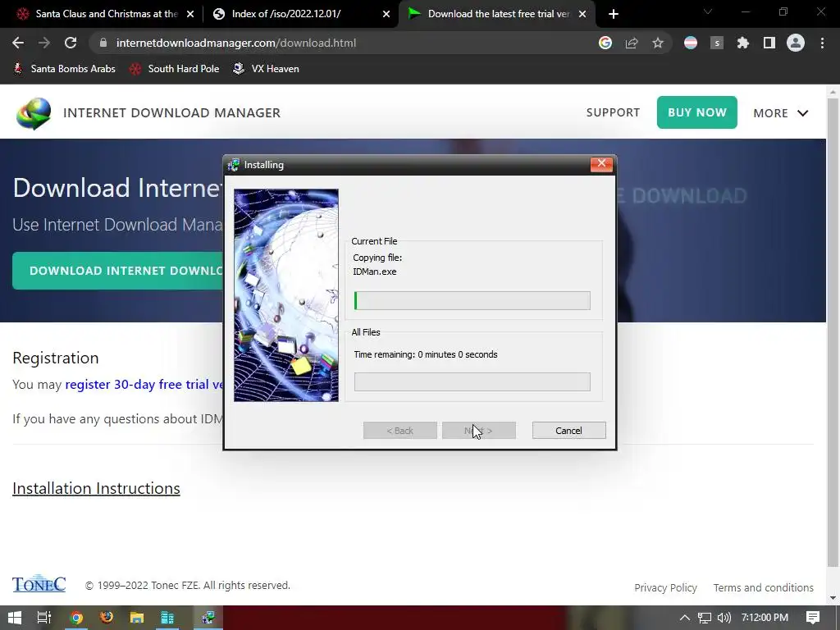Open the VX Heaven bookmark

[x=267, y=69]
